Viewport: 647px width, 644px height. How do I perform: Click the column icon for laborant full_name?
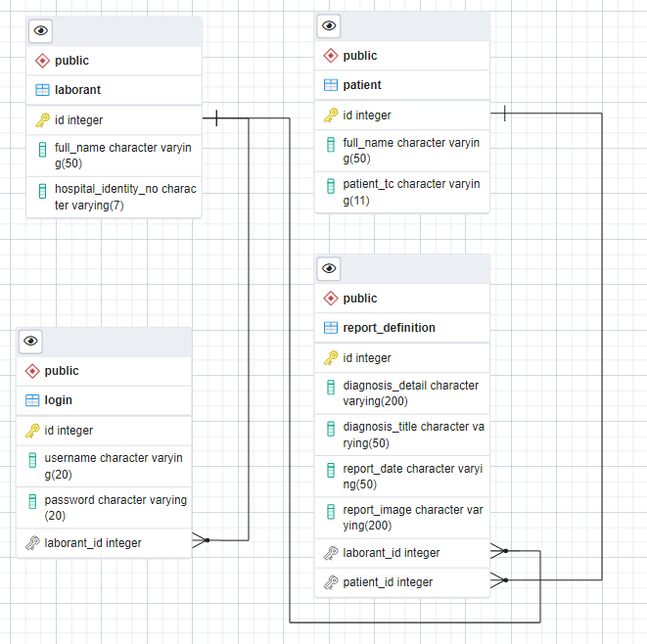click(42, 150)
